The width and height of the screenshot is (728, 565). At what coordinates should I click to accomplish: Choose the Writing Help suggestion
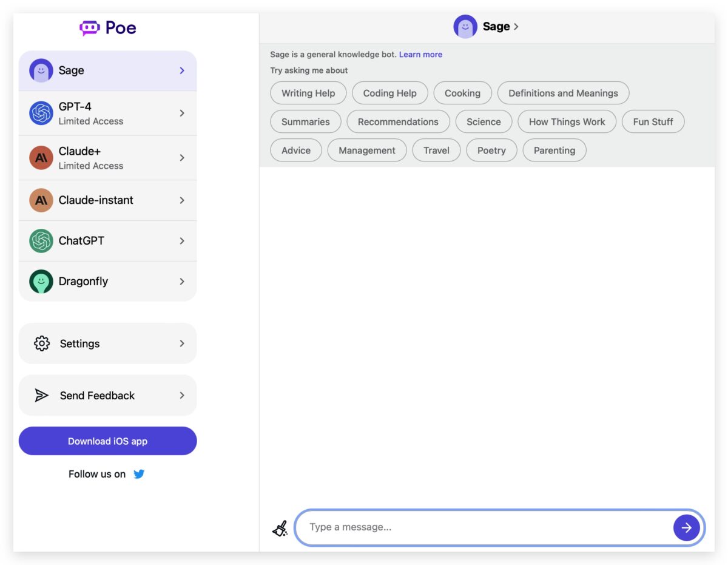[x=308, y=93]
